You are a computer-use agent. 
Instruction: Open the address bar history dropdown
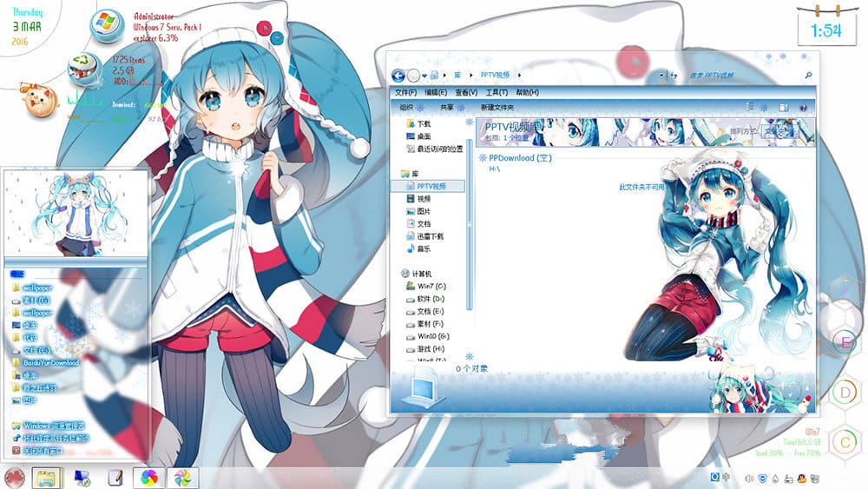661,75
